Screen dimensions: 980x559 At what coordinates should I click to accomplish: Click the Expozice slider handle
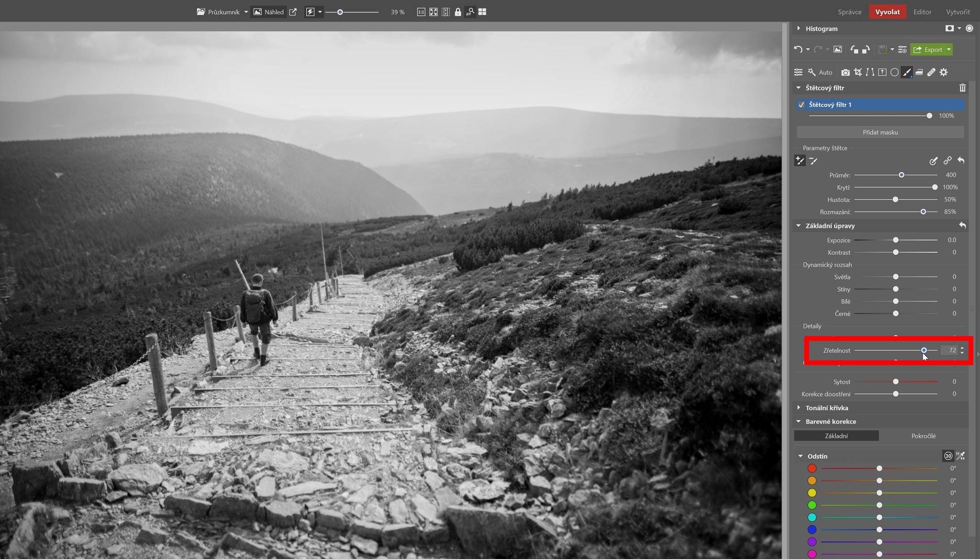coord(895,240)
